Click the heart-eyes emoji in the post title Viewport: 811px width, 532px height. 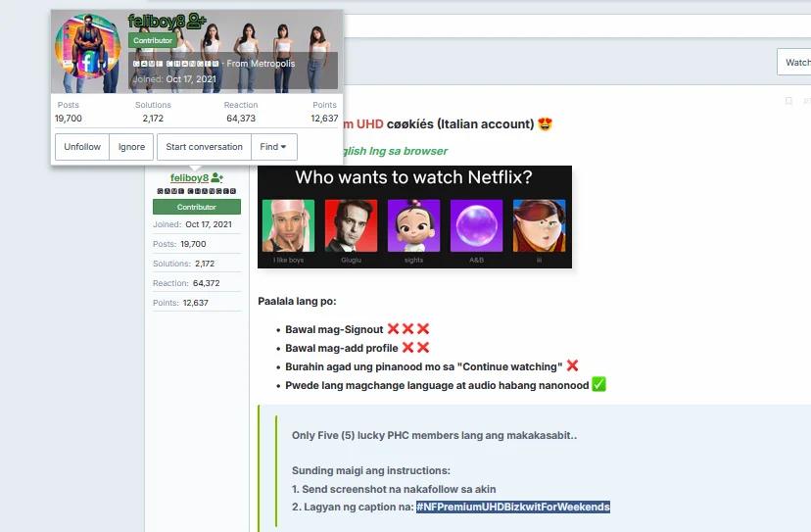[x=546, y=124]
